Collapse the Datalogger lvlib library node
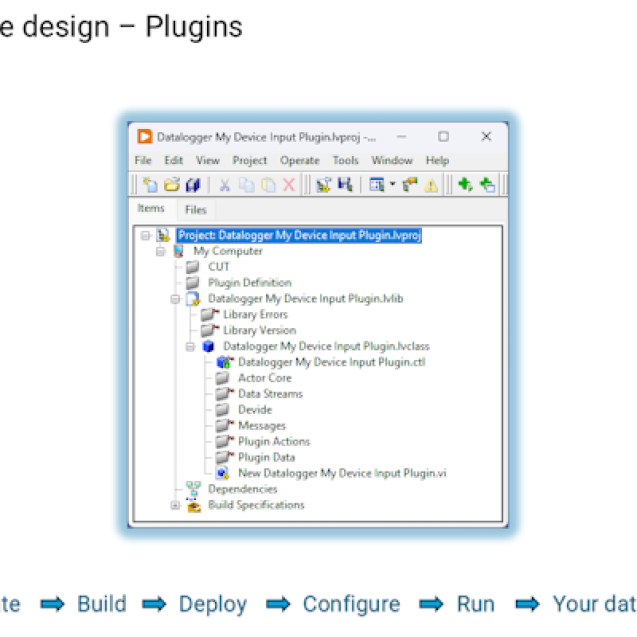The image size is (637, 637). (x=176, y=299)
